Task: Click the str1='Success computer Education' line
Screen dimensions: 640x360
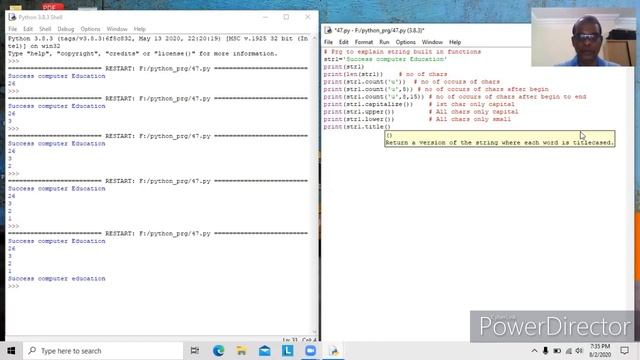Action: pyautogui.click(x=385, y=59)
